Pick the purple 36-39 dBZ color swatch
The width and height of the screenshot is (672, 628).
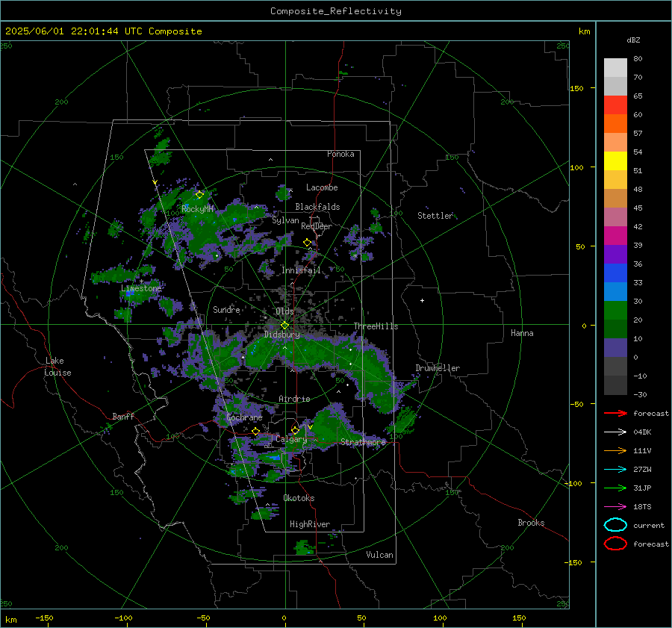pyautogui.click(x=615, y=255)
